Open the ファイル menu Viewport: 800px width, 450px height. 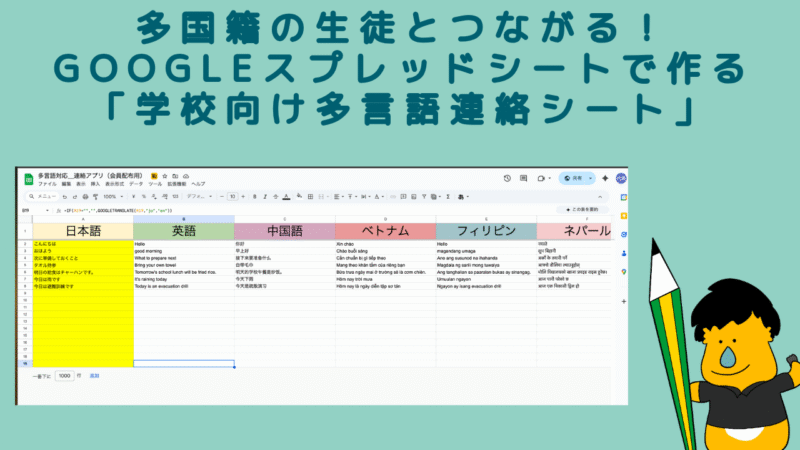[x=47, y=185]
